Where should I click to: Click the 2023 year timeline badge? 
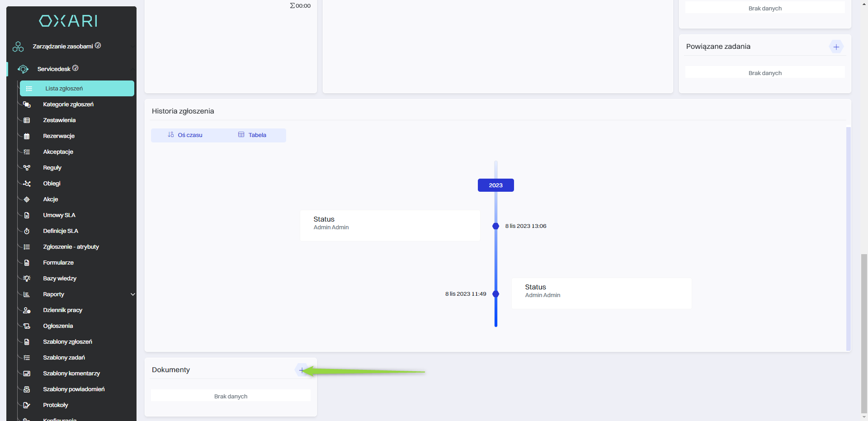[495, 185]
